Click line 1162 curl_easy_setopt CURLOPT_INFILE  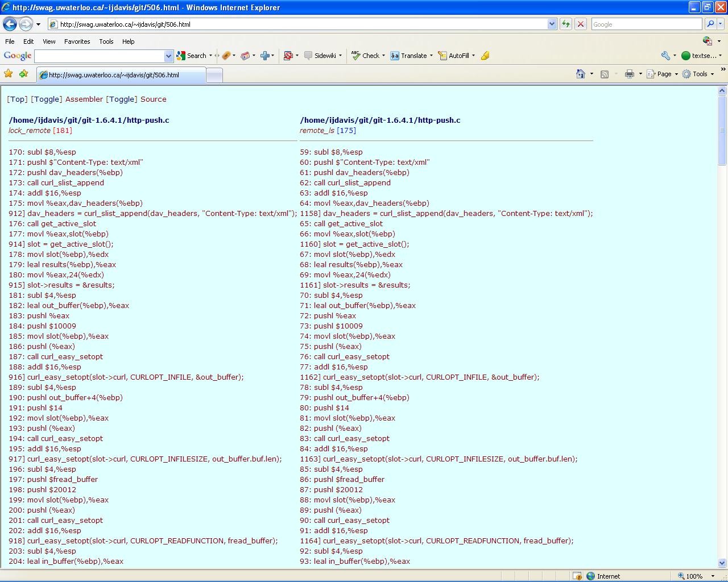(x=419, y=377)
